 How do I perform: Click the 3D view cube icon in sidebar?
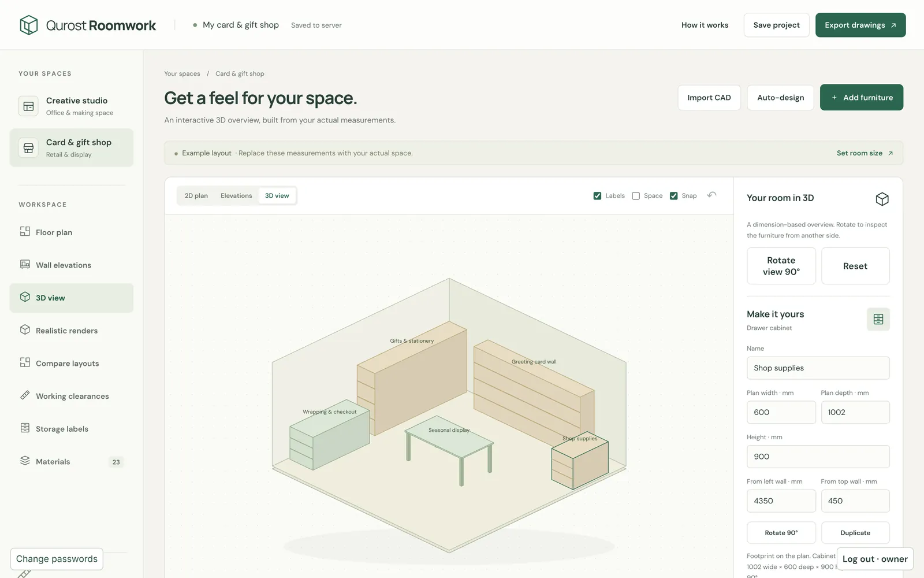[25, 297]
